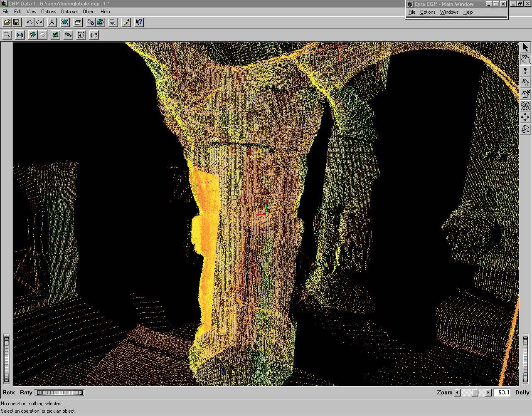Viewport: 532px width, 416px height.
Task: Open the View menu
Action: (31, 12)
